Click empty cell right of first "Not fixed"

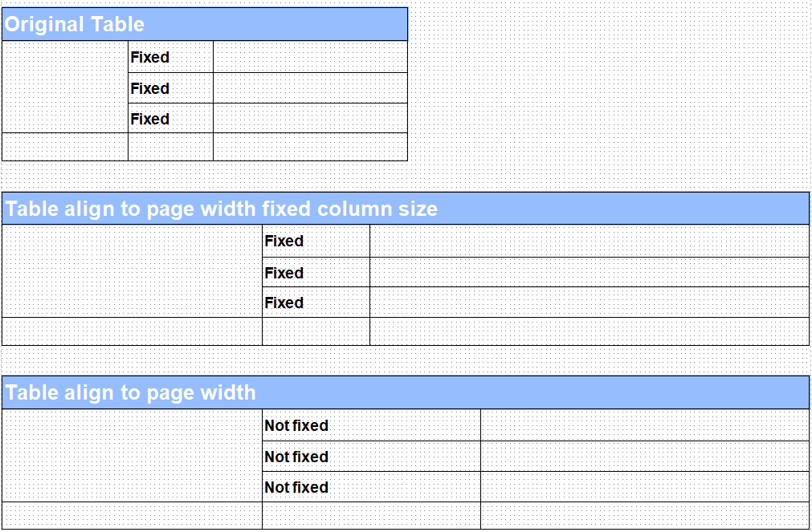[x=644, y=425]
